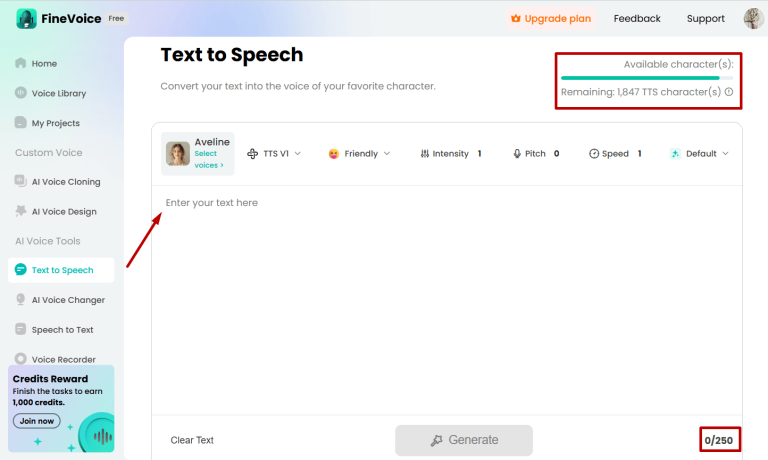Click the Pitch microphone icon
Viewport: 768px width, 460px height.
pos(517,154)
